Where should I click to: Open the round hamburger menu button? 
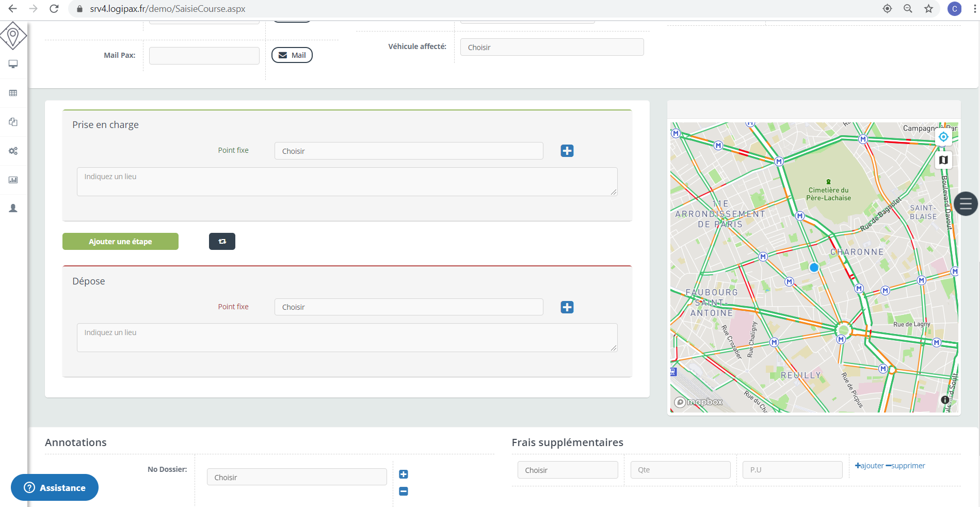click(966, 204)
